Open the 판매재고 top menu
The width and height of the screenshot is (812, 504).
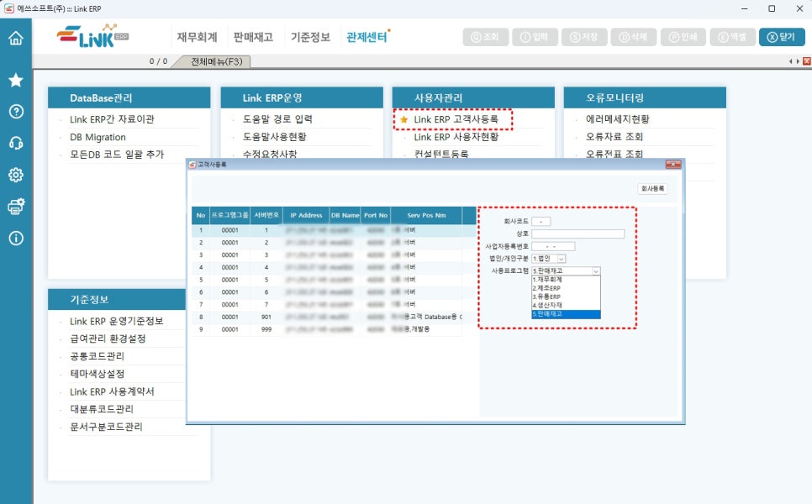pos(253,37)
